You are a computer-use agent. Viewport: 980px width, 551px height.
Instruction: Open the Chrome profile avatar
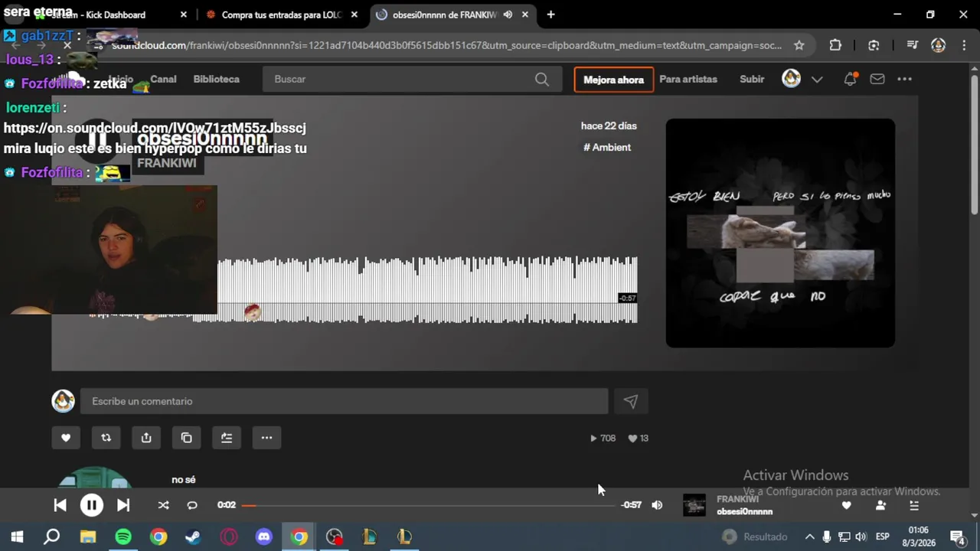[938, 45]
